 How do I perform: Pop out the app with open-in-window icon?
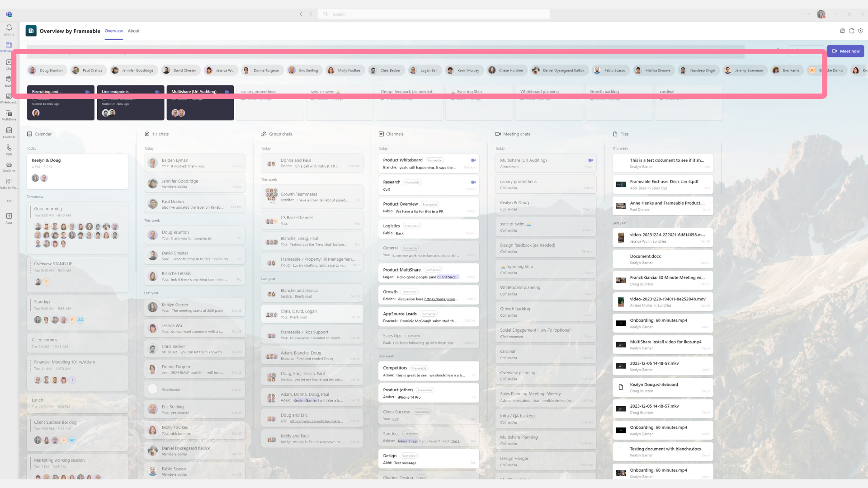tap(842, 31)
